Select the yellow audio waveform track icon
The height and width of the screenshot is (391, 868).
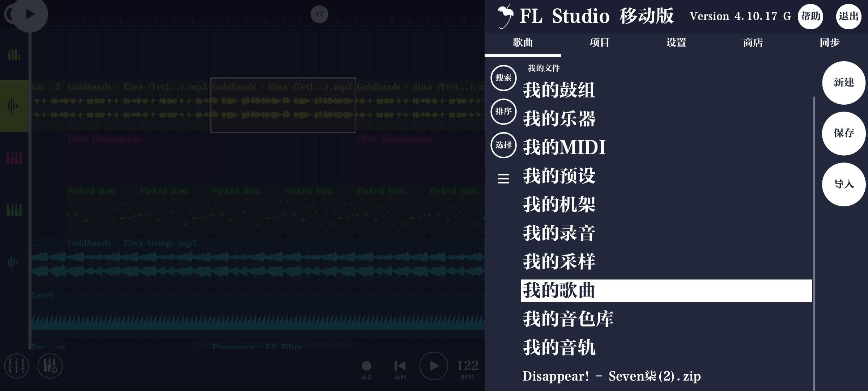[x=14, y=106]
